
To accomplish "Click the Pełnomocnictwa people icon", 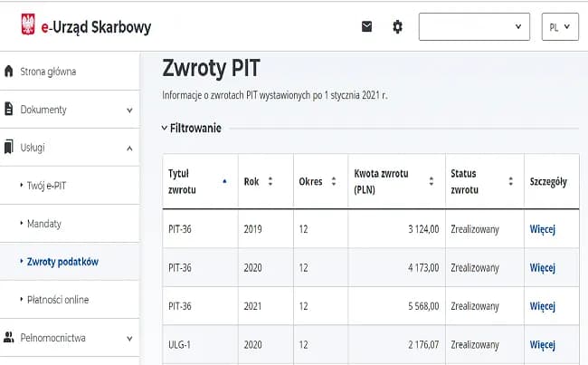I will [9, 338].
